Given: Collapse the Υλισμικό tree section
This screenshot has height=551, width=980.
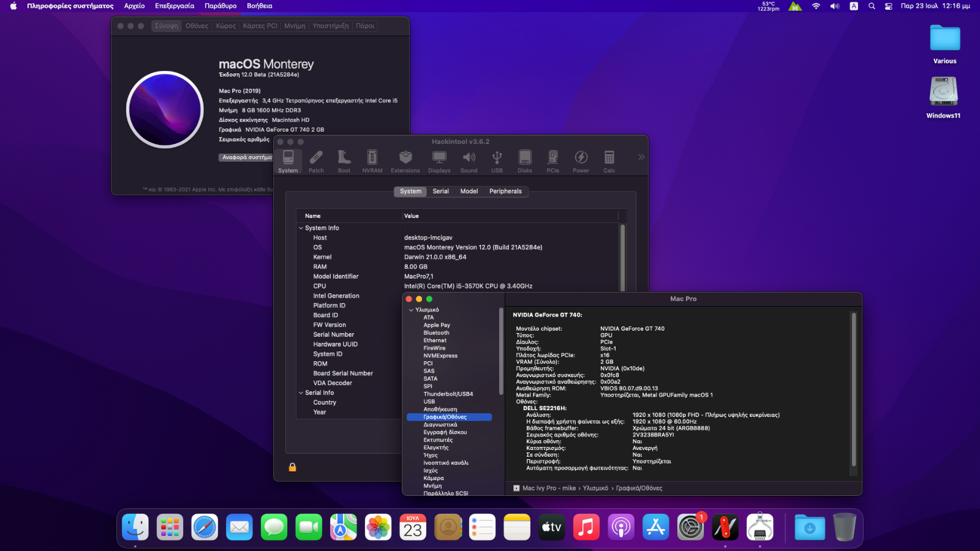Looking at the screenshot, I should click(411, 310).
